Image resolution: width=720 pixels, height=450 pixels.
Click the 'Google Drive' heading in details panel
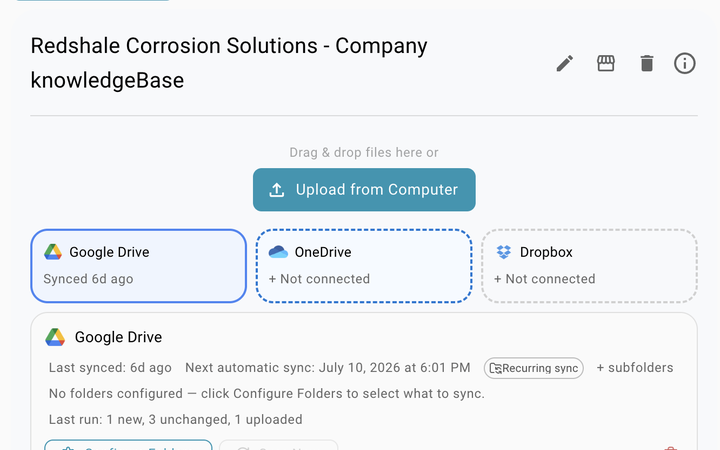pyautogui.click(x=118, y=337)
